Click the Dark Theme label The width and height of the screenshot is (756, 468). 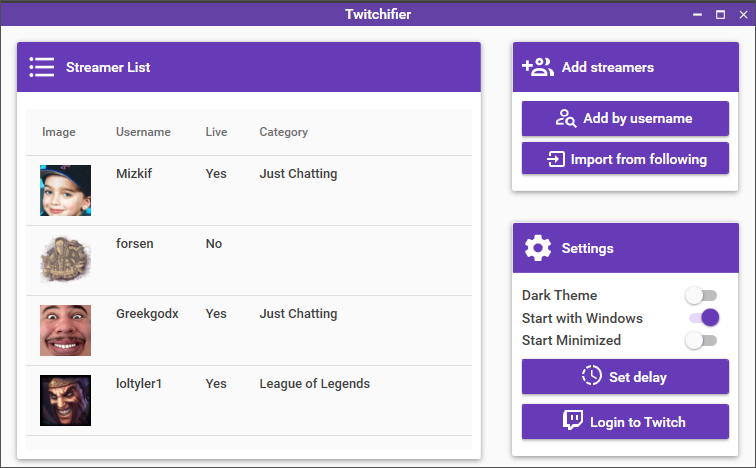tap(559, 295)
